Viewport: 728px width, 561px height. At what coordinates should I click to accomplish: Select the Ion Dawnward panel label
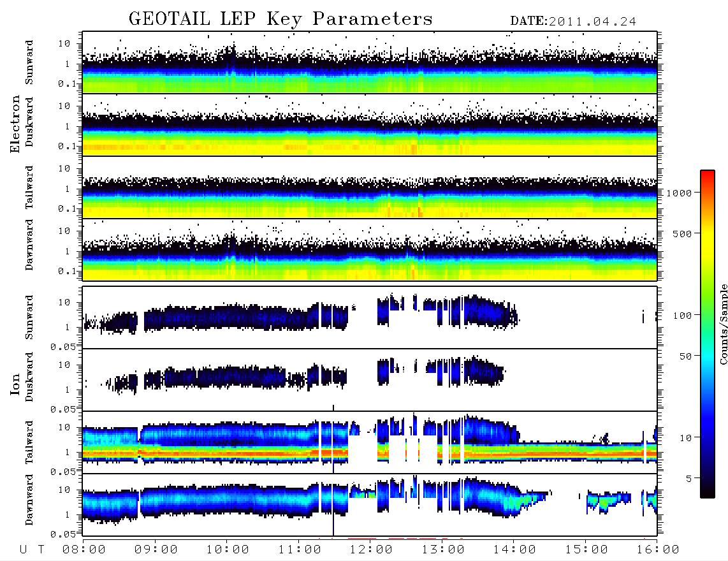[29, 500]
